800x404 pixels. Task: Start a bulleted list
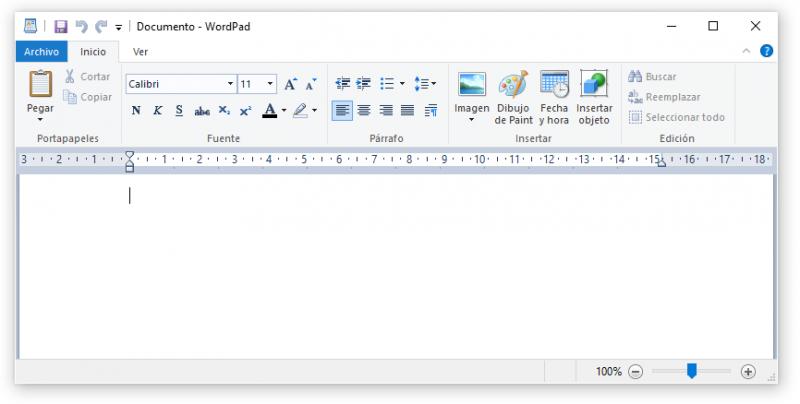tap(387, 83)
